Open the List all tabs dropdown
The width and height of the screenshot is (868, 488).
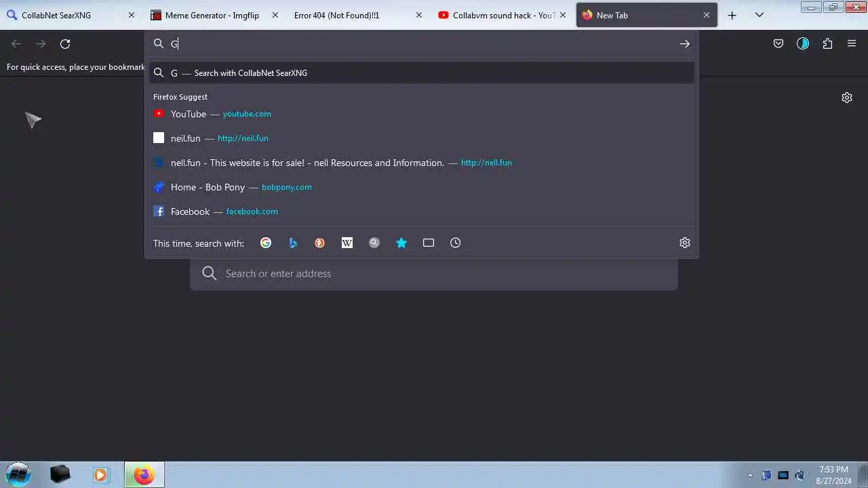coord(759,15)
